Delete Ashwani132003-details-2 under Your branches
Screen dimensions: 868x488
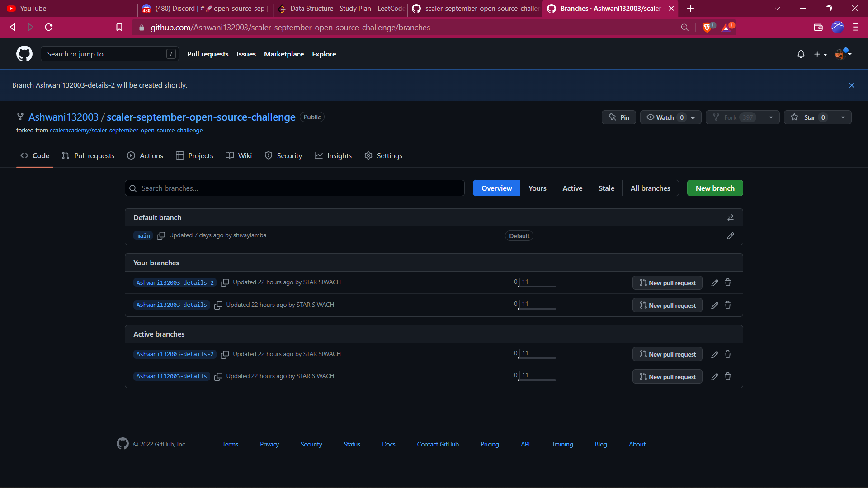pyautogui.click(x=728, y=282)
